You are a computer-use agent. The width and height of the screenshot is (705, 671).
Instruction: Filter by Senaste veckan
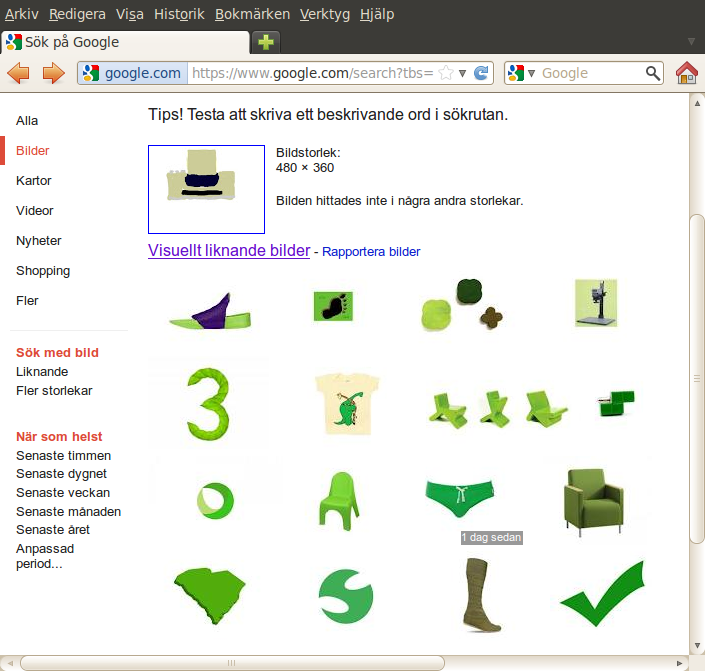[63, 493]
